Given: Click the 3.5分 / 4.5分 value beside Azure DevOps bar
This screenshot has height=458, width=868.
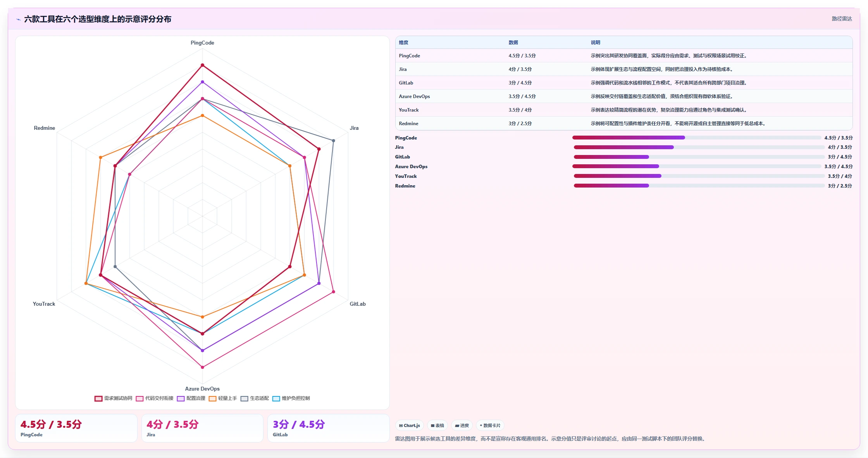Looking at the screenshot, I should [x=839, y=167].
